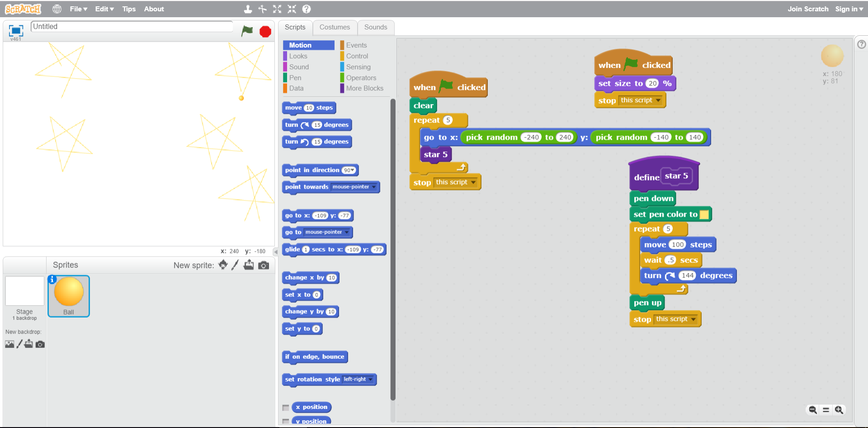Zoom in on the scripts area

839,410
